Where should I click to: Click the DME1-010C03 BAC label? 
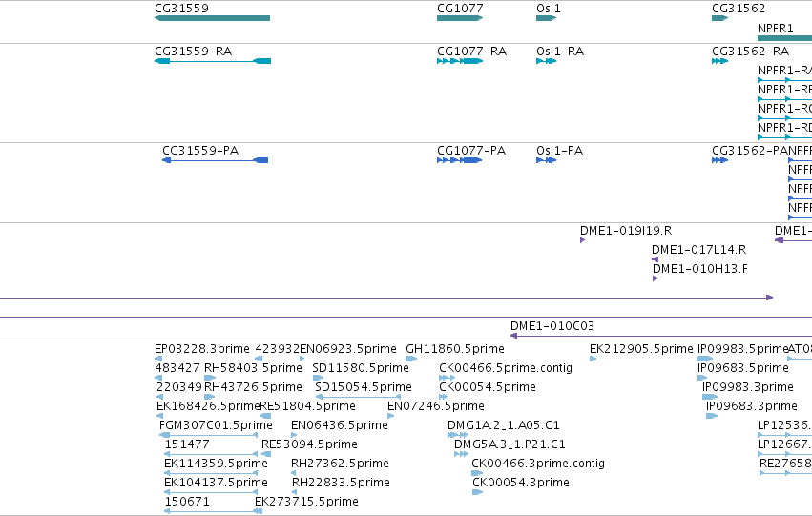pyautogui.click(x=552, y=326)
